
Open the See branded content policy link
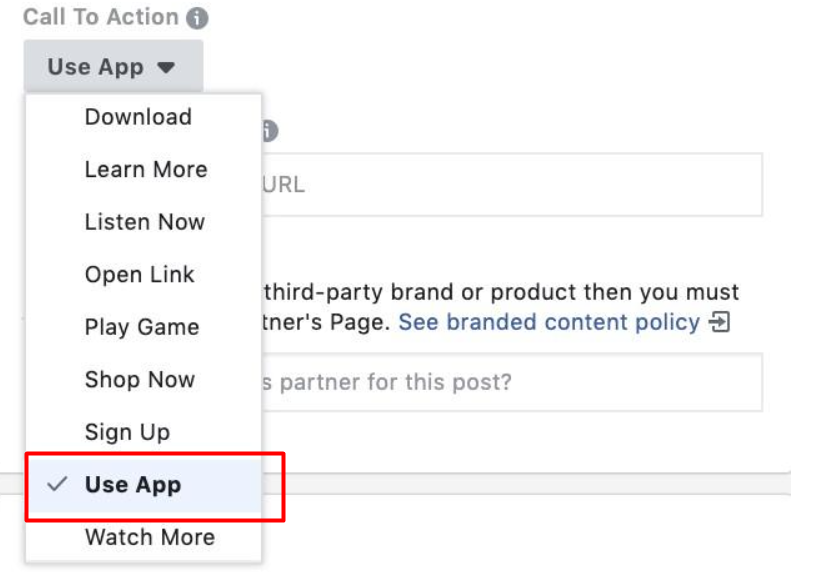pos(549,322)
